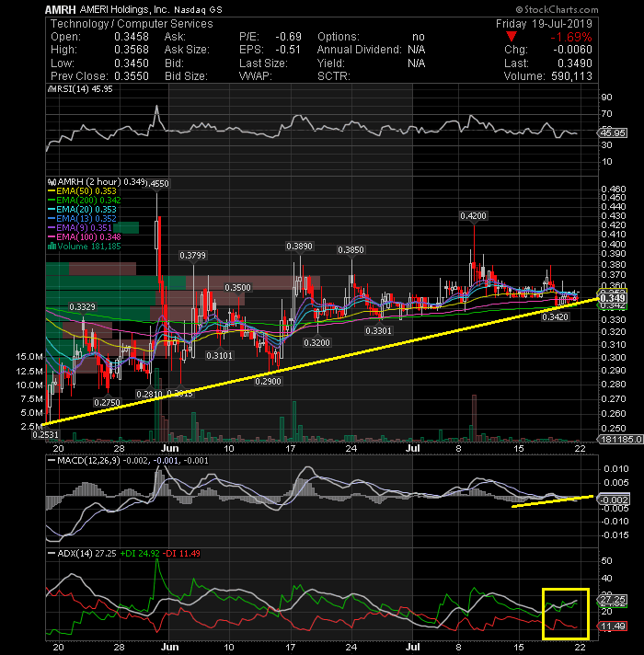644x655 pixels.
Task: Click the 0.3301 low price label
Action: 378,331
